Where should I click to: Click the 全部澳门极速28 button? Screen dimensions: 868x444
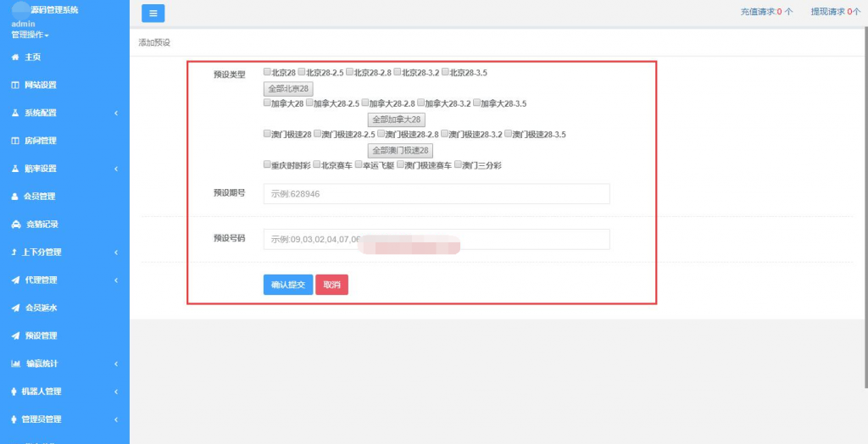click(400, 151)
